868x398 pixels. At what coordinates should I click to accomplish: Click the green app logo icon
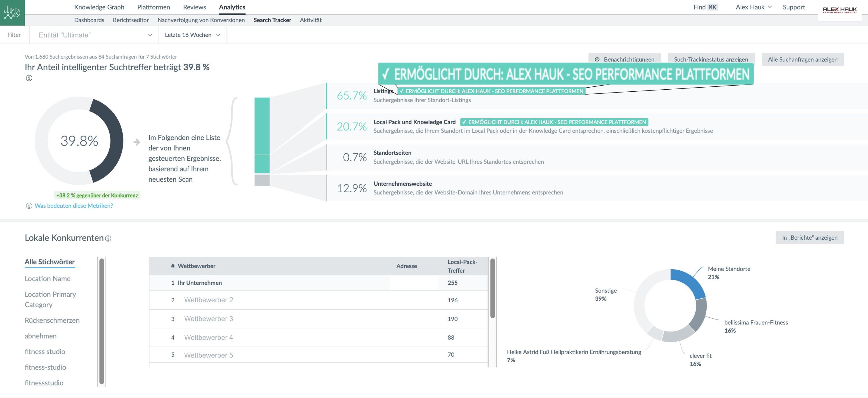click(12, 12)
